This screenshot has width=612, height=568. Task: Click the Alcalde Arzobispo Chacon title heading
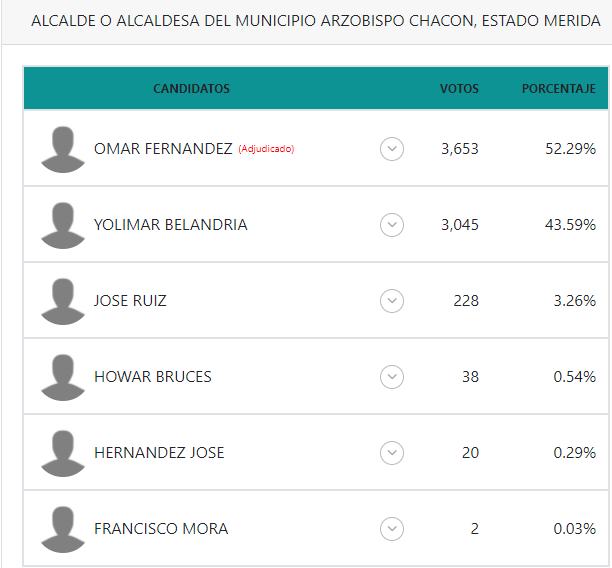coord(316,21)
